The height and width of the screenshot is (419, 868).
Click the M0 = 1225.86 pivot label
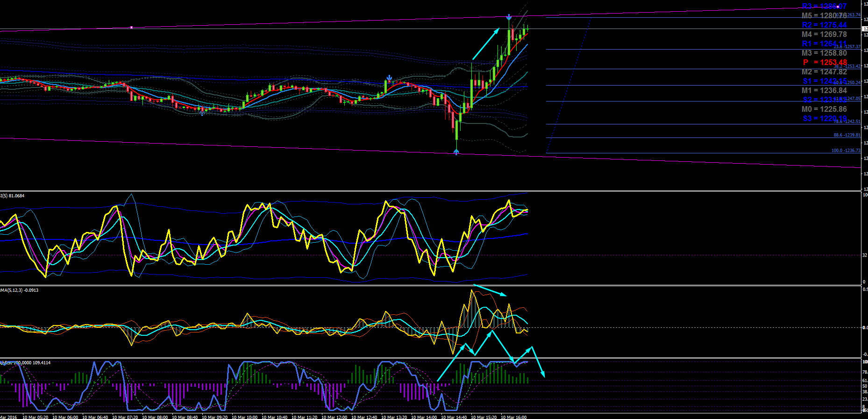[x=824, y=109]
